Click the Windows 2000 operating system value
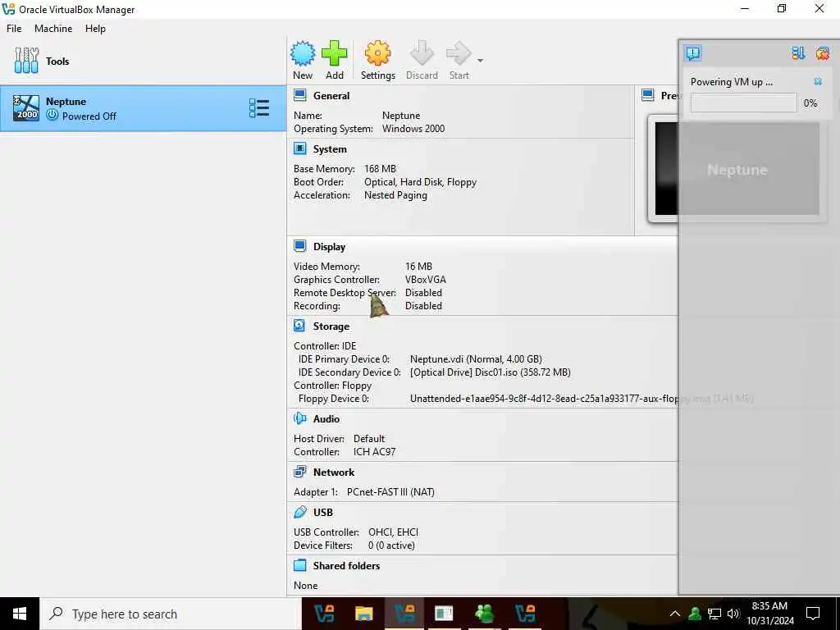 pos(413,129)
